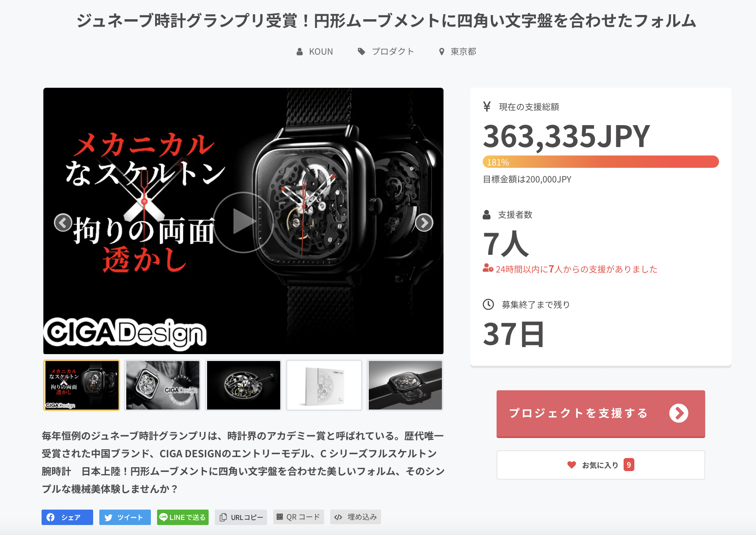The height and width of the screenshot is (535, 756).
Task: Go to previous slide with left arrow
Action: tap(63, 222)
